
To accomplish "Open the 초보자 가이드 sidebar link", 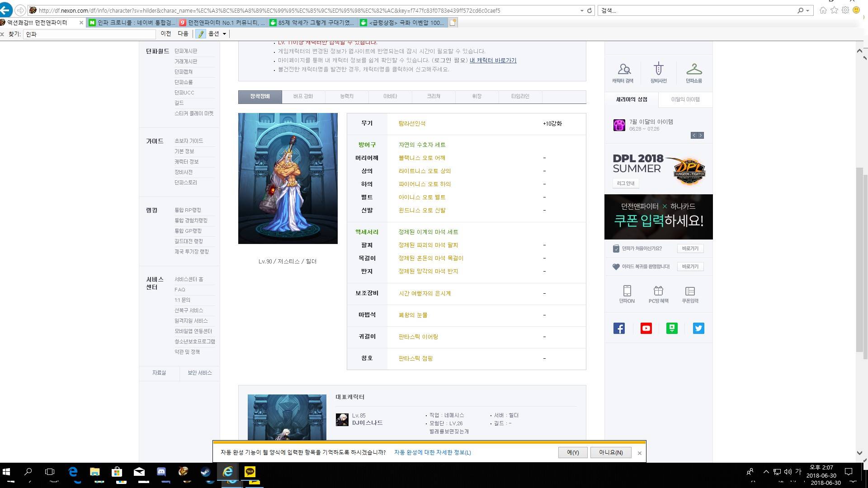I will 189,141.
